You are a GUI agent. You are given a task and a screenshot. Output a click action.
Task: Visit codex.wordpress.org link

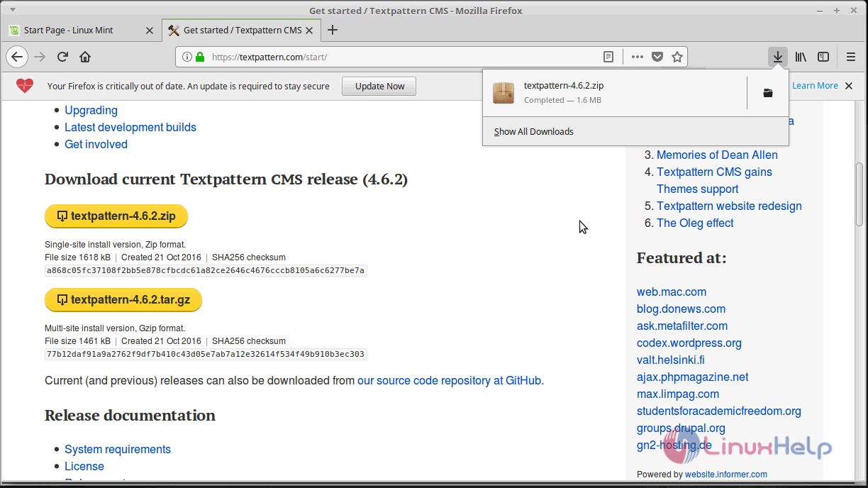[x=689, y=343]
